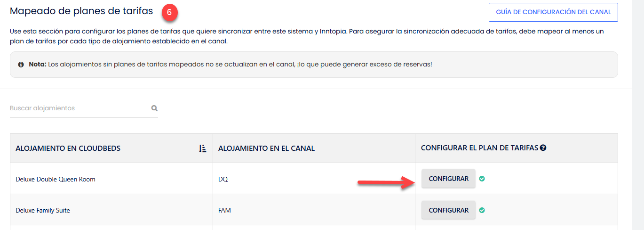
Task: Click the vertical scrollbar on the right edge
Action: tap(637, 115)
